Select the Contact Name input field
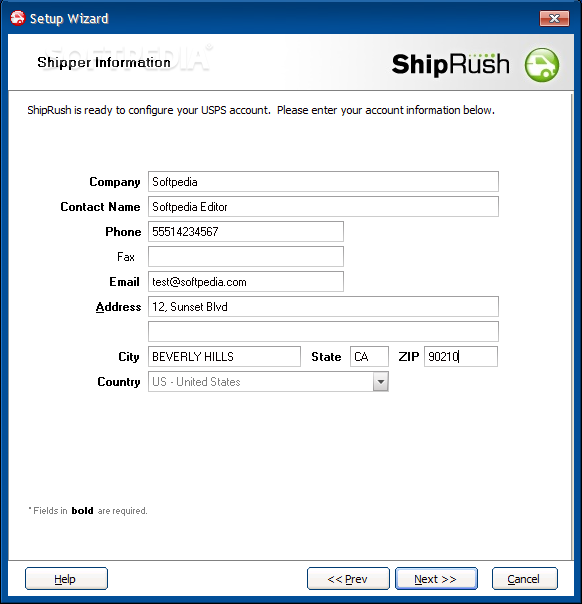Screen dimensions: 582x604 [x=323, y=206]
